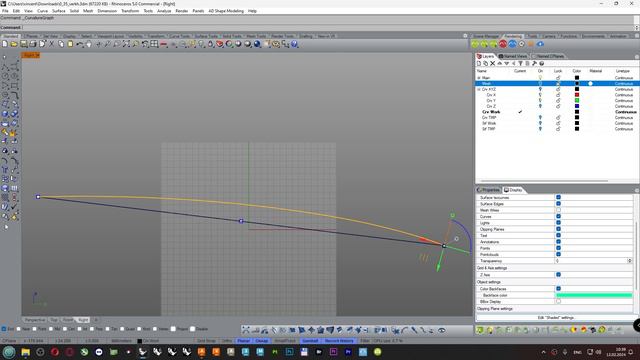Image resolution: width=640 pixels, height=360 pixels.
Task: Toggle the Color Backfaces checkbox
Action: tap(558, 289)
